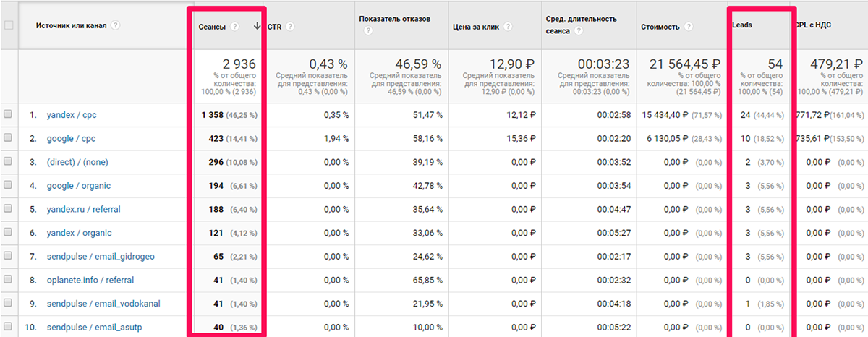Open help icon next to CTR header
Viewport: 868px width, 337px height.
(x=290, y=26)
